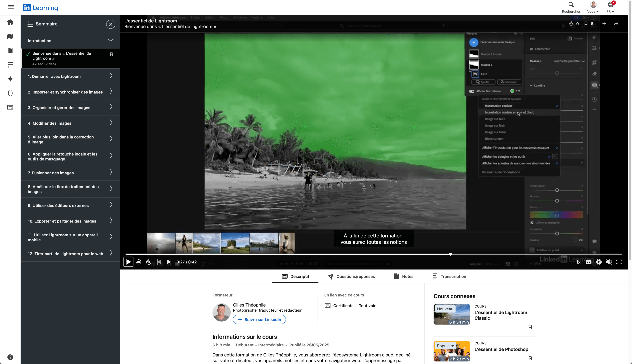Rewind 10 seconds
This screenshot has height=364, width=632.
pos(139,262)
